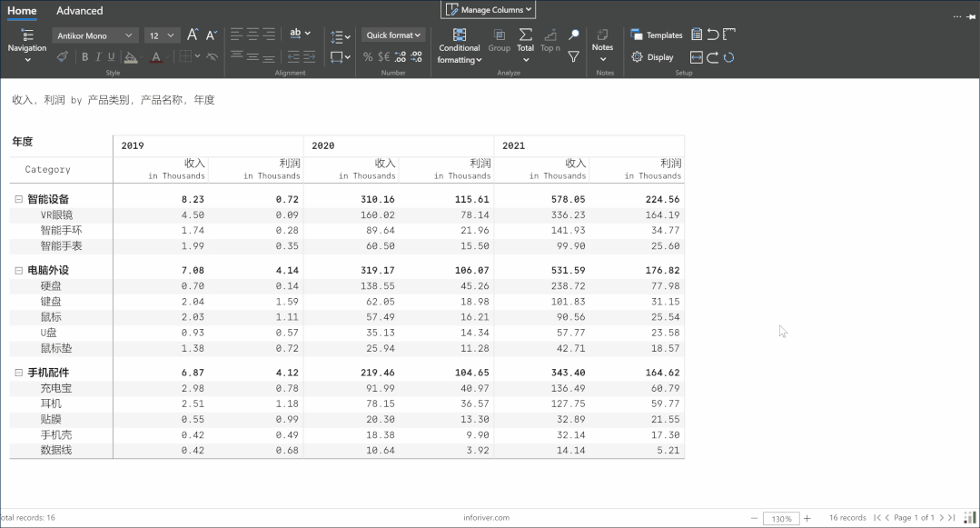Click the redo arrow icon

712,57
